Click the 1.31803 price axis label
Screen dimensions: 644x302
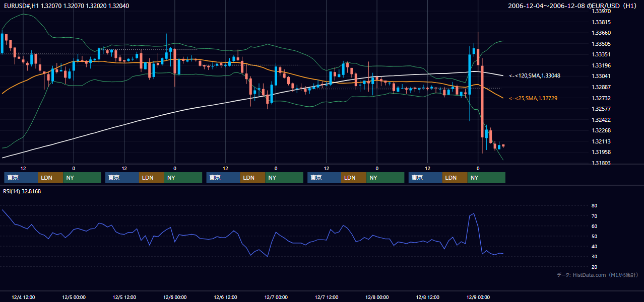click(x=601, y=163)
